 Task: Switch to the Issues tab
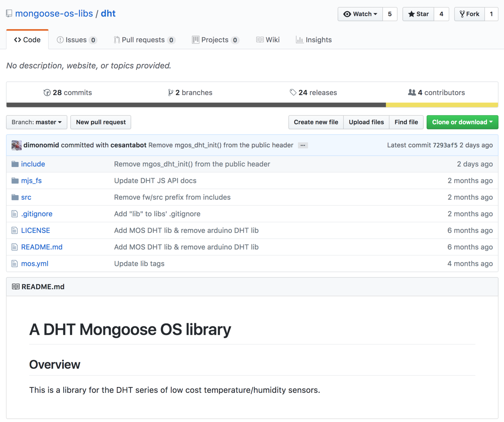[x=77, y=40]
